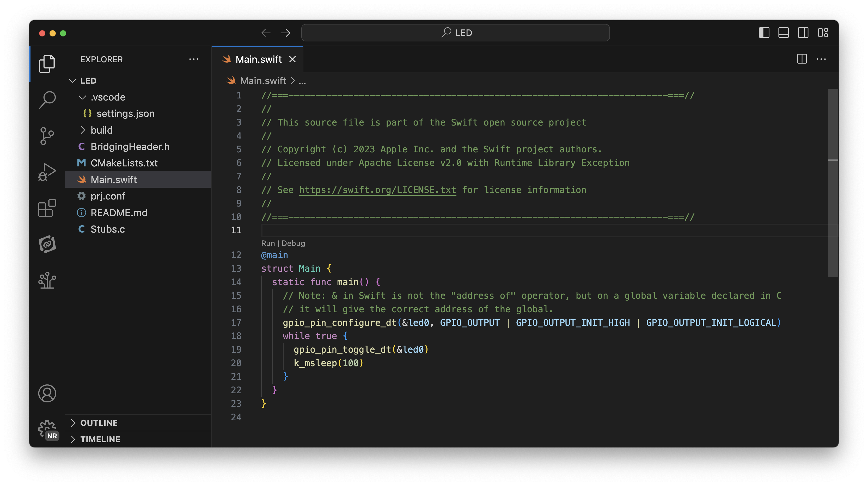Click the LED command center search box
This screenshot has height=486, width=868.
455,33
